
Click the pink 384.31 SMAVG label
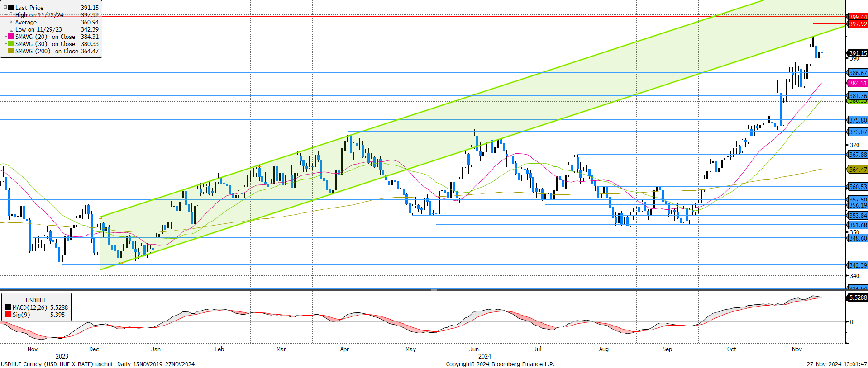(857, 83)
